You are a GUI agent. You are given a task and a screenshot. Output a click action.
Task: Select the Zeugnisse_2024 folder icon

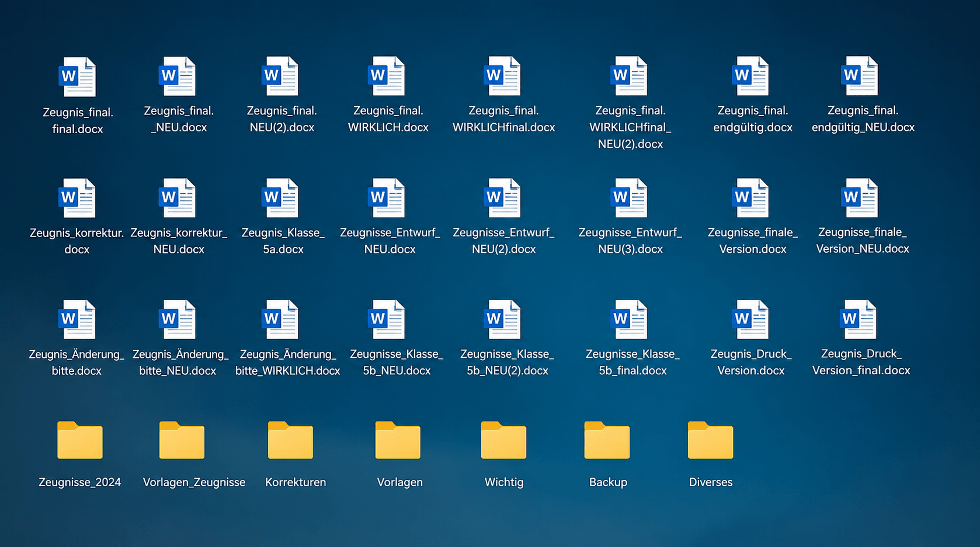click(80, 440)
